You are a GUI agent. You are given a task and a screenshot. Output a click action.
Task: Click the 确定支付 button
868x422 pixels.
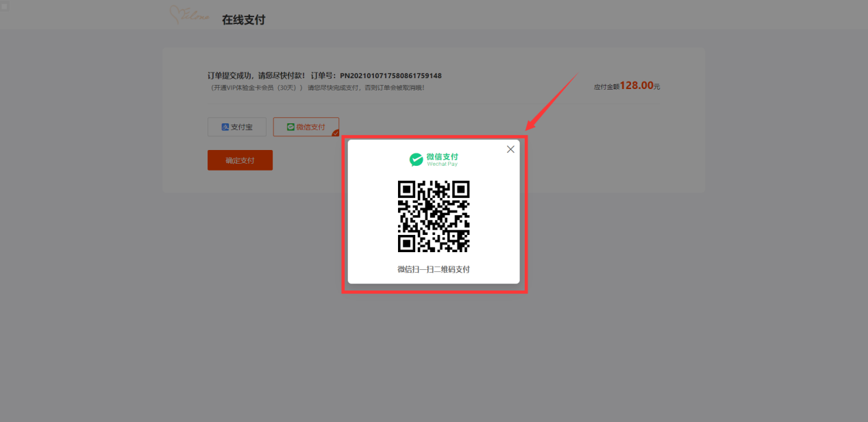pyautogui.click(x=240, y=160)
